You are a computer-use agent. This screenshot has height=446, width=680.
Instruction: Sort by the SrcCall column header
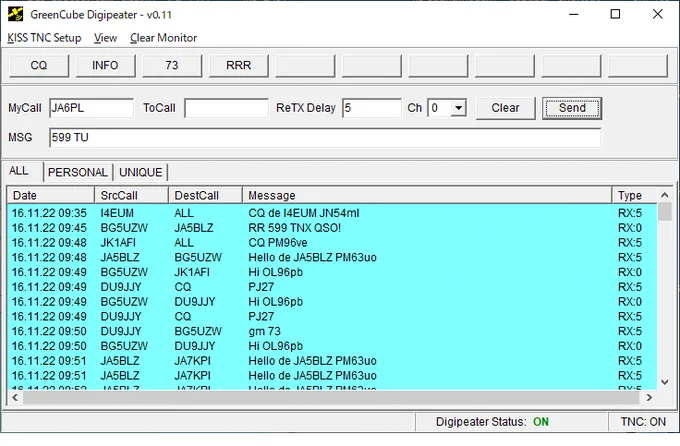pyautogui.click(x=131, y=196)
